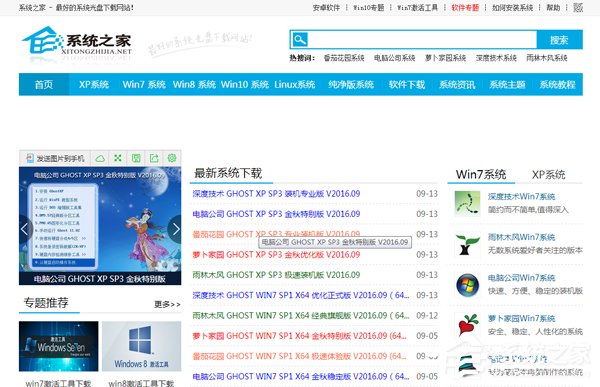Screen dimensions: 600x387
Task: Click hot search term 雨林木风系统
Action: coord(547,58)
